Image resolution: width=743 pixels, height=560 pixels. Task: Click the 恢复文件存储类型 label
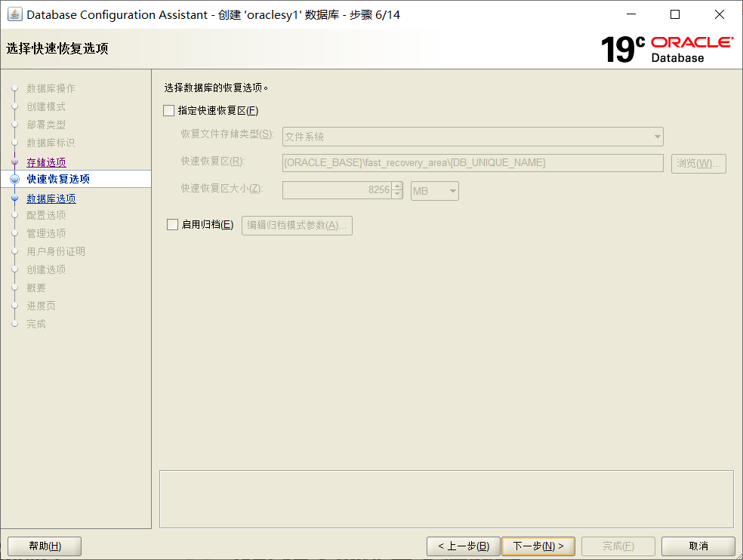pos(227,134)
